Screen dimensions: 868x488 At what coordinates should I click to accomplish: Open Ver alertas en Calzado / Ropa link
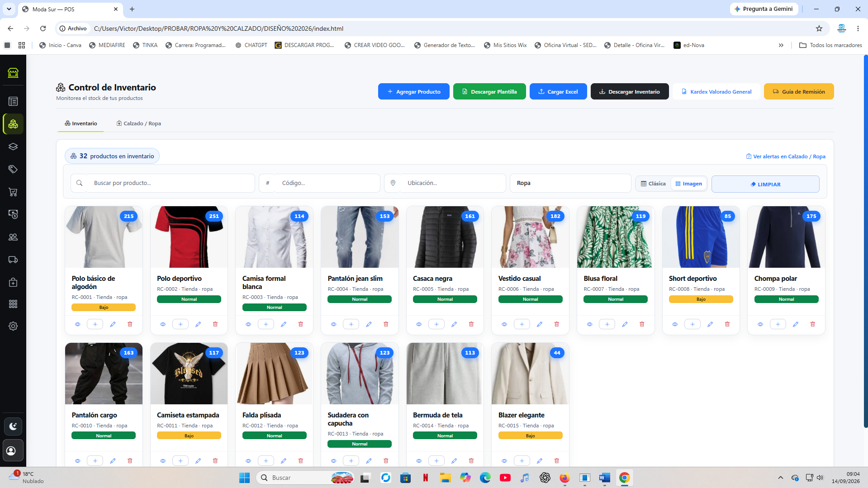point(786,156)
